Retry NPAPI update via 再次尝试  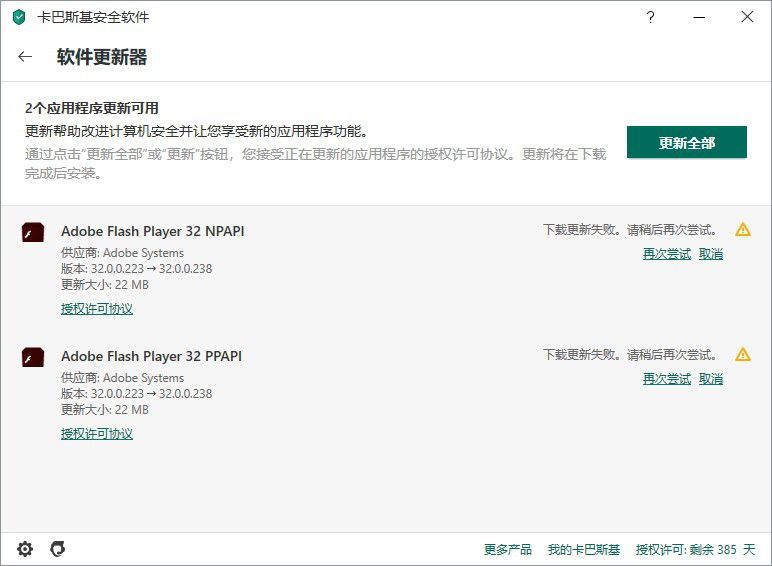(666, 254)
